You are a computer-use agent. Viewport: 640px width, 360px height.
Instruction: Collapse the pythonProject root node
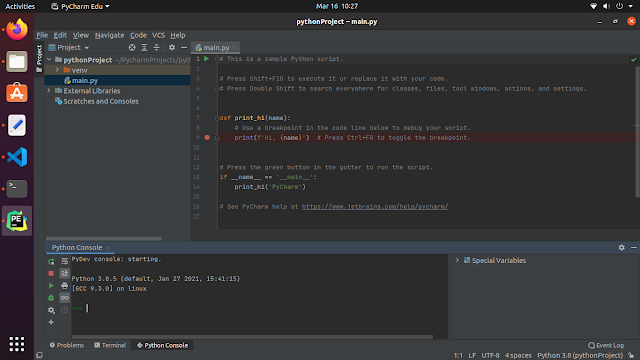pyautogui.click(x=49, y=60)
